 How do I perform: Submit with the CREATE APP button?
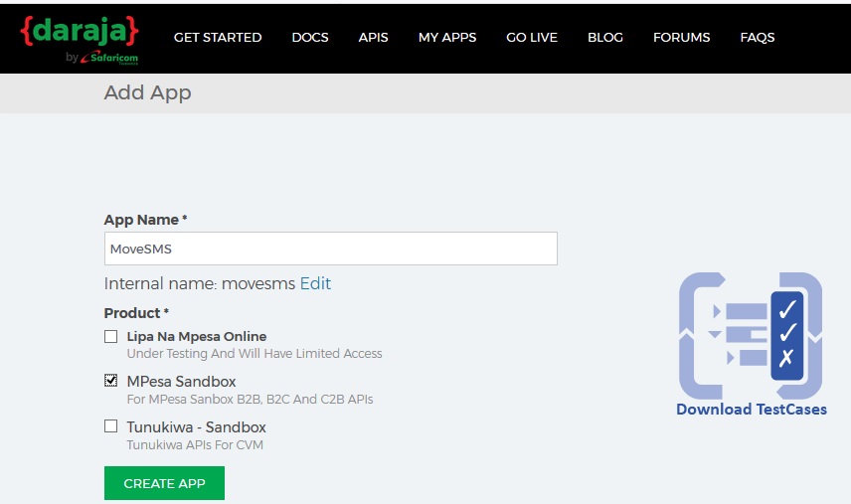[164, 483]
